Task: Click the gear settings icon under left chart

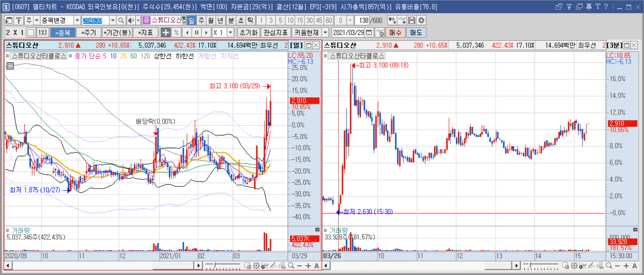Action: (256, 266)
